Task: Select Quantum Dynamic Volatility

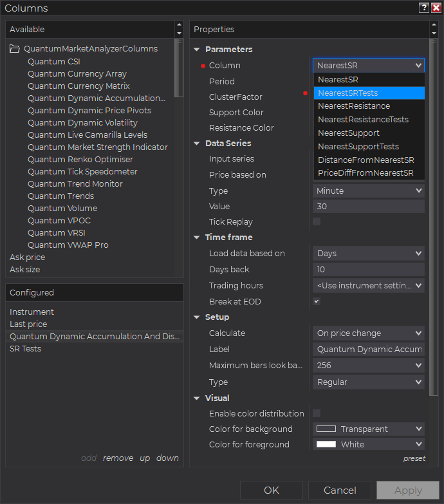Action: pos(82,123)
